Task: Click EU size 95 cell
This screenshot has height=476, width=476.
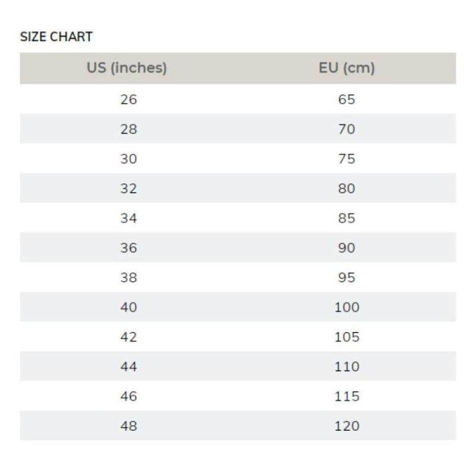Action: pyautogui.click(x=346, y=278)
